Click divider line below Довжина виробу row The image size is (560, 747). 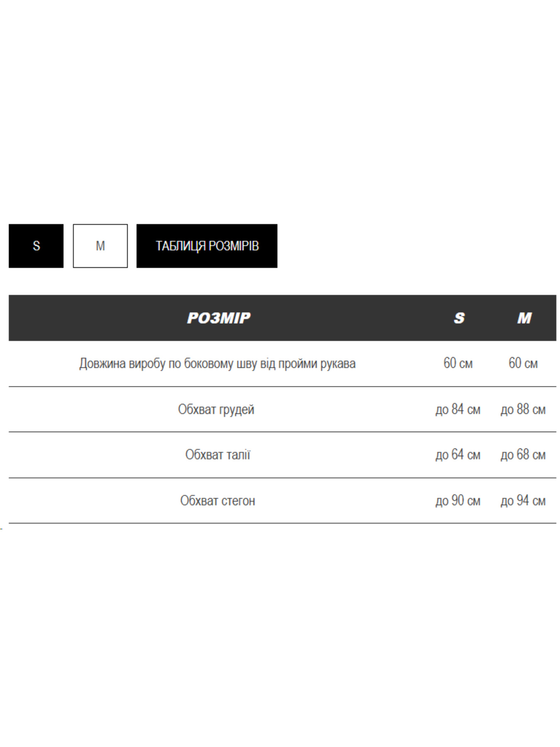coord(282,386)
